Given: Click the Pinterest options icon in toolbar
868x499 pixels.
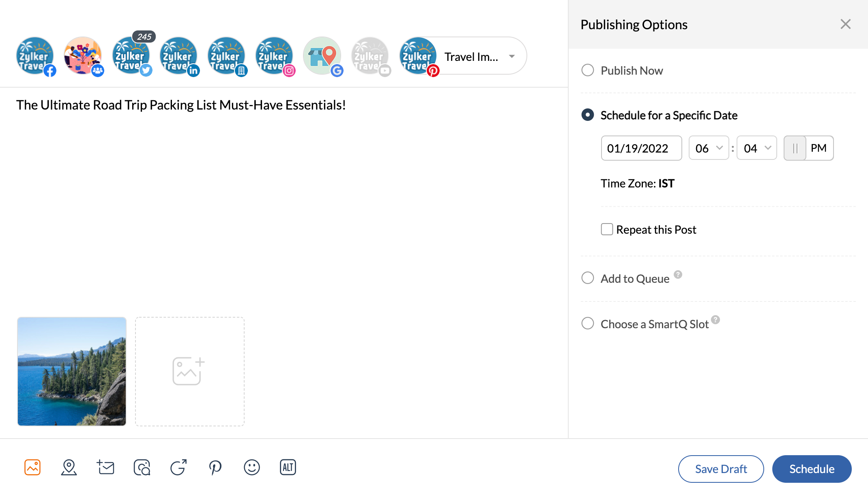Looking at the screenshot, I should tap(215, 467).
